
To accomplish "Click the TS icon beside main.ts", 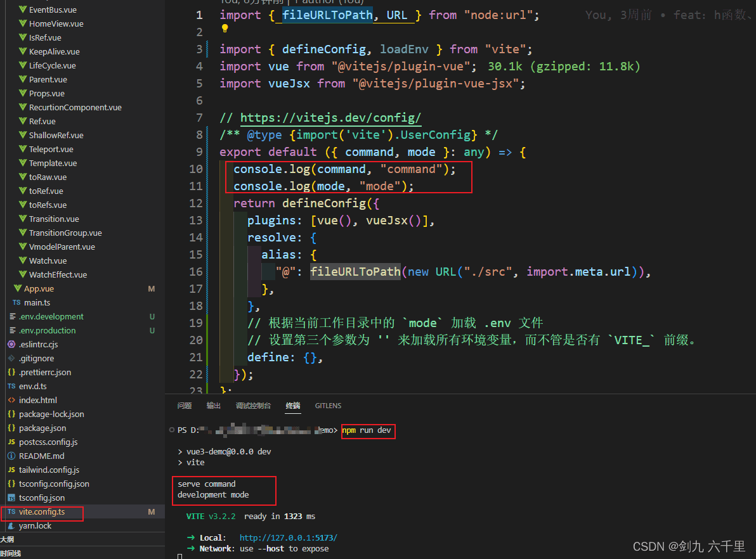I will [16, 302].
